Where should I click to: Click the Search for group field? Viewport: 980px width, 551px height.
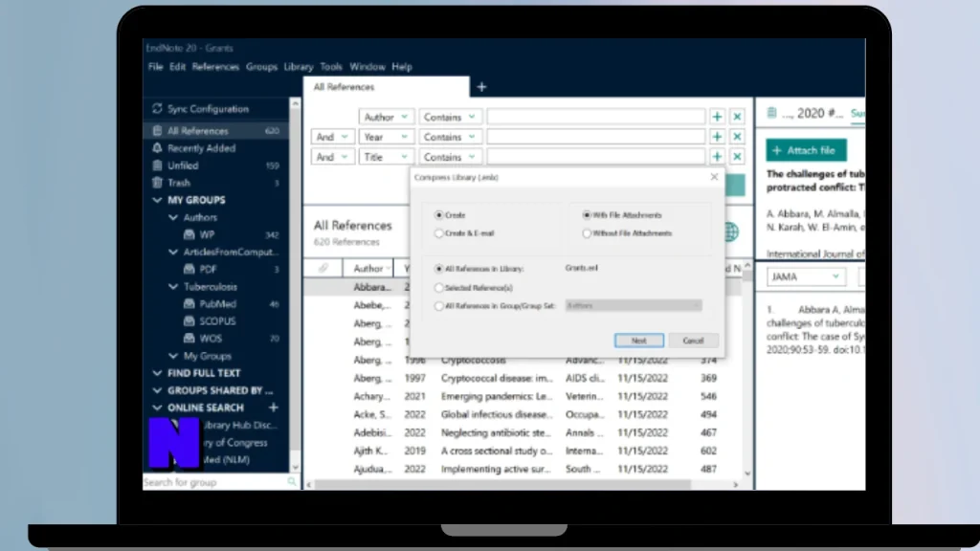(x=215, y=482)
